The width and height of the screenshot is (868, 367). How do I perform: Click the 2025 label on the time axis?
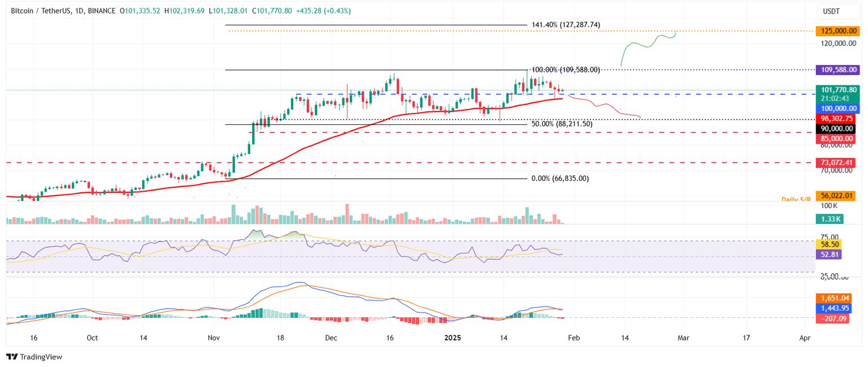[x=452, y=338]
